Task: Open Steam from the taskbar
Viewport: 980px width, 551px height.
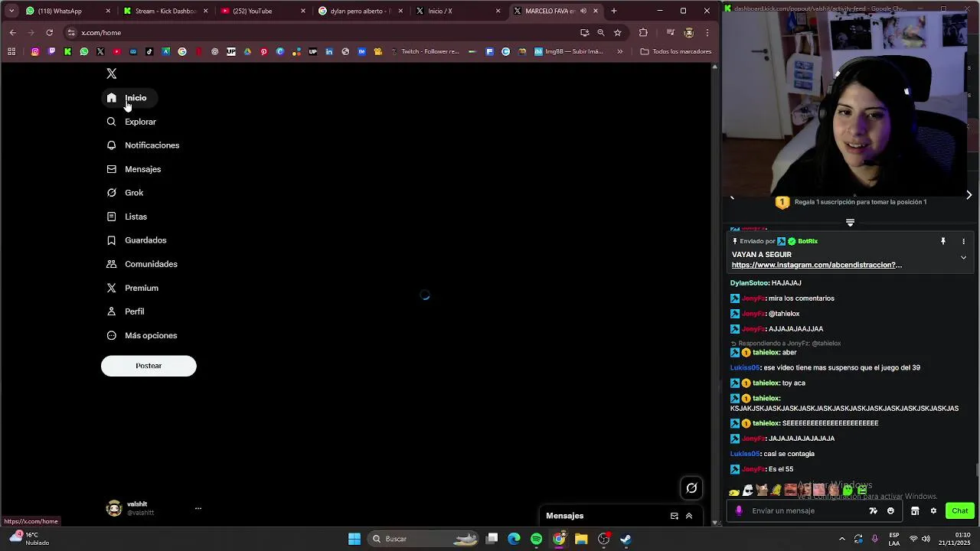Action: (626, 539)
